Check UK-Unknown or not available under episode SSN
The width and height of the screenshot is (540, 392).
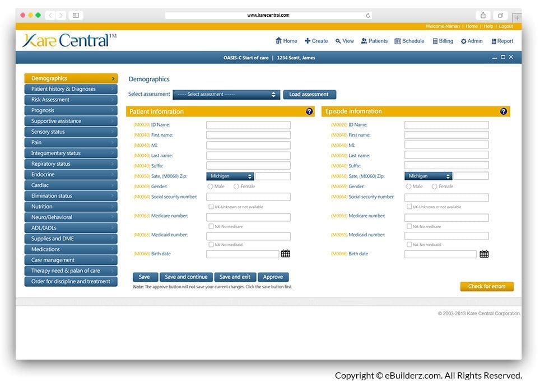tap(409, 207)
